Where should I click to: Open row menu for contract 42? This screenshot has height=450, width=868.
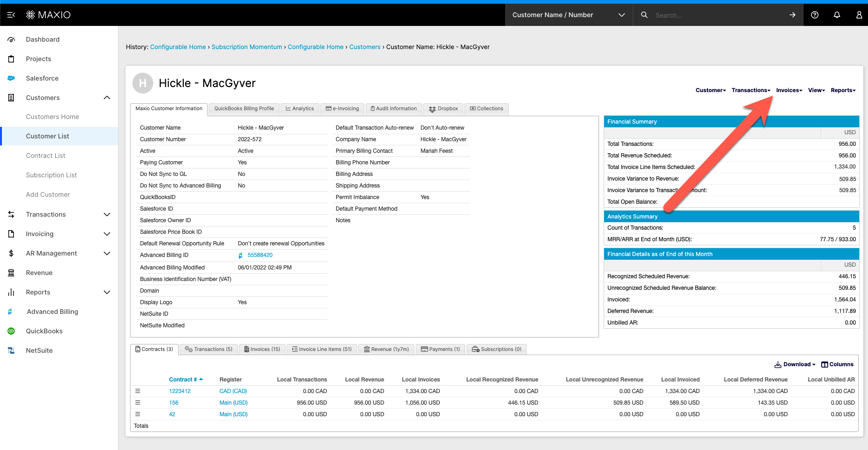(137, 414)
